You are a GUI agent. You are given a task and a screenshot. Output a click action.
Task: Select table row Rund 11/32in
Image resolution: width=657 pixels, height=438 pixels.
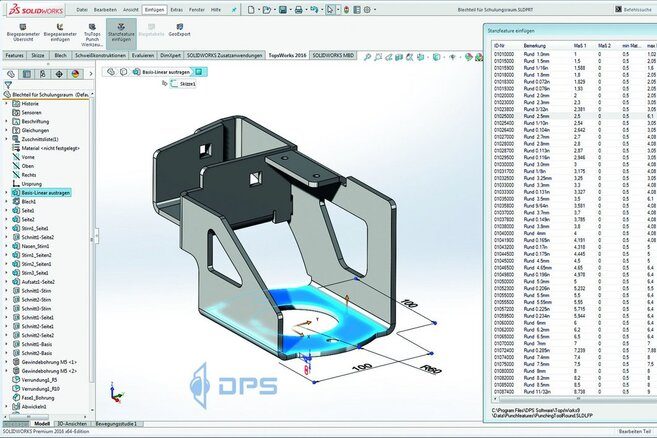[x=572, y=391]
